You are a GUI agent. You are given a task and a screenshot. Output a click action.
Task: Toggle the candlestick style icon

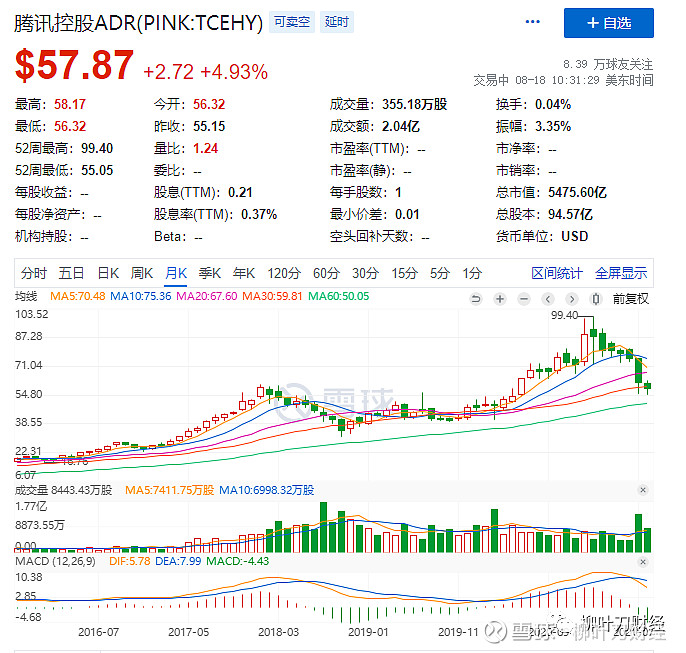pyautogui.click(x=595, y=299)
